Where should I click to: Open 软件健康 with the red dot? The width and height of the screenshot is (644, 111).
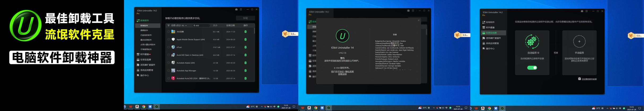(x=144, y=54)
